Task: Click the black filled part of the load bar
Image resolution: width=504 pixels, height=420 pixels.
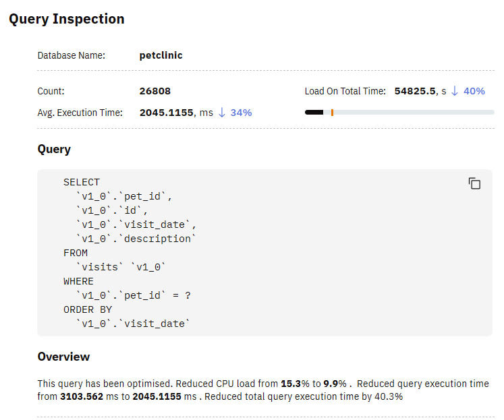Action: [x=314, y=113]
